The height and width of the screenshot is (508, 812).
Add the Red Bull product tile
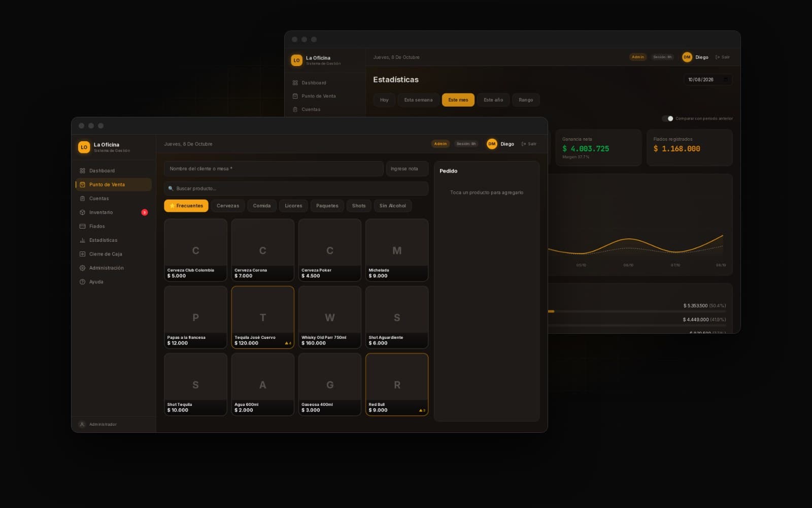(397, 385)
